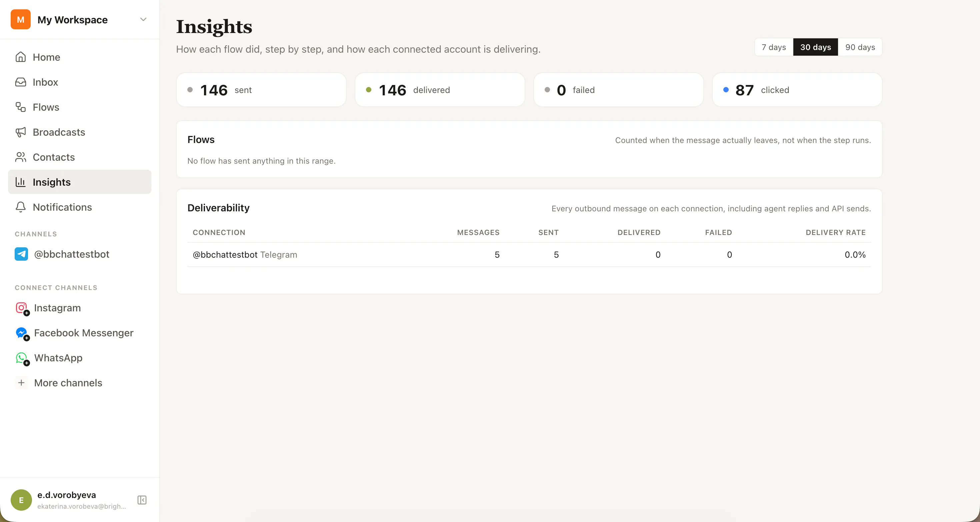Click the Broadcasts megaphone icon
980x522 pixels.
point(21,132)
